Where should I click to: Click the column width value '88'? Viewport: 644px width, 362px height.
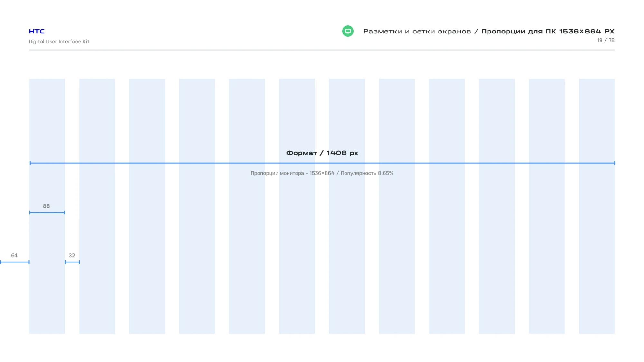click(46, 206)
